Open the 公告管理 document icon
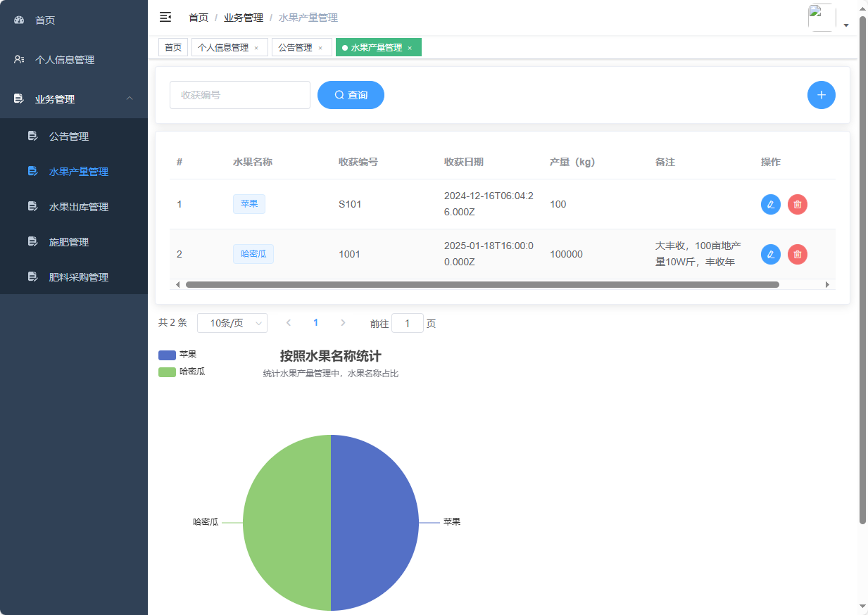This screenshot has width=868, height=615. click(33, 136)
